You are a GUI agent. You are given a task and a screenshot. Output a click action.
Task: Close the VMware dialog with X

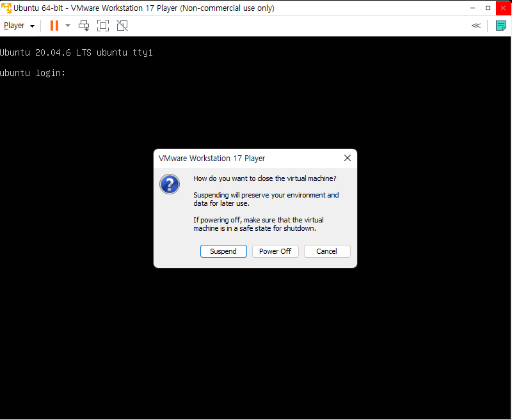click(347, 158)
